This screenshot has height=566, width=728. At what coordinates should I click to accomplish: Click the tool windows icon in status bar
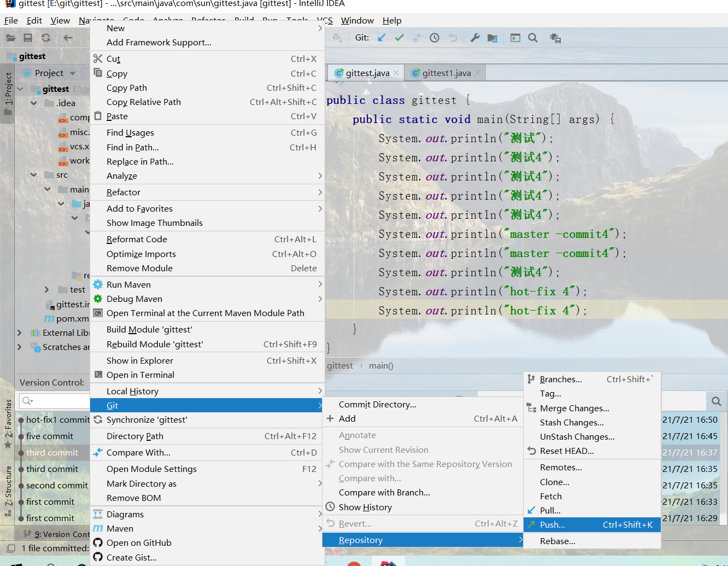click(10, 548)
